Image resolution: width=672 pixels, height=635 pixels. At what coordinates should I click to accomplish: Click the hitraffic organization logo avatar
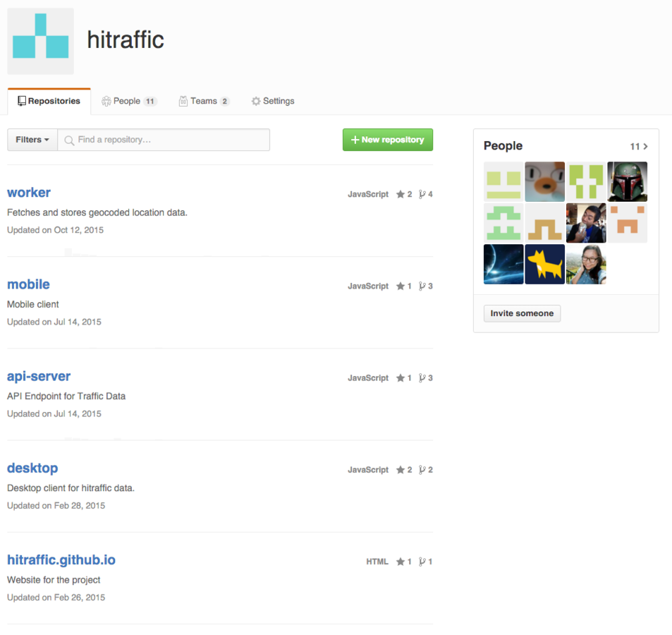pos(40,41)
